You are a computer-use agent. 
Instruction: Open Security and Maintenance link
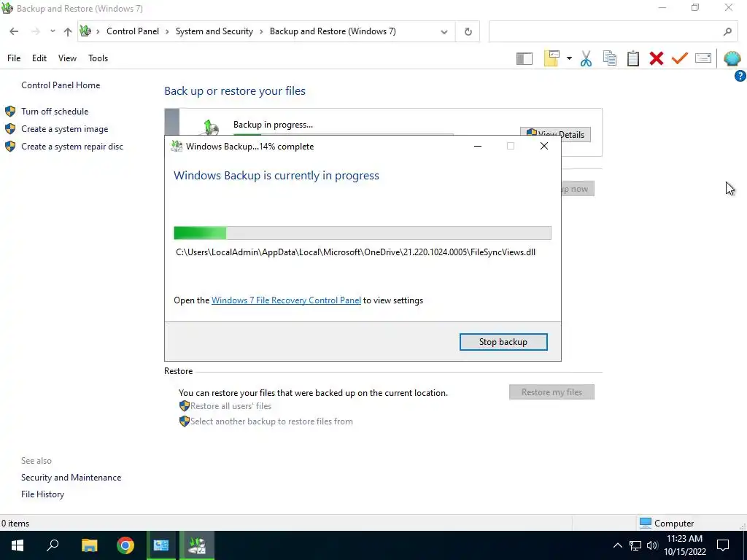71,478
